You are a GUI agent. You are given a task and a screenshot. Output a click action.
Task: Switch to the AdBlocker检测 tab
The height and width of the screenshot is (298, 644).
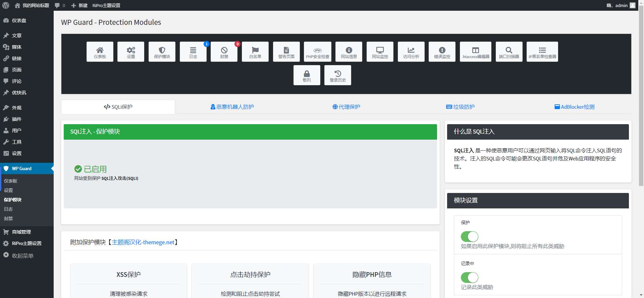click(x=575, y=107)
